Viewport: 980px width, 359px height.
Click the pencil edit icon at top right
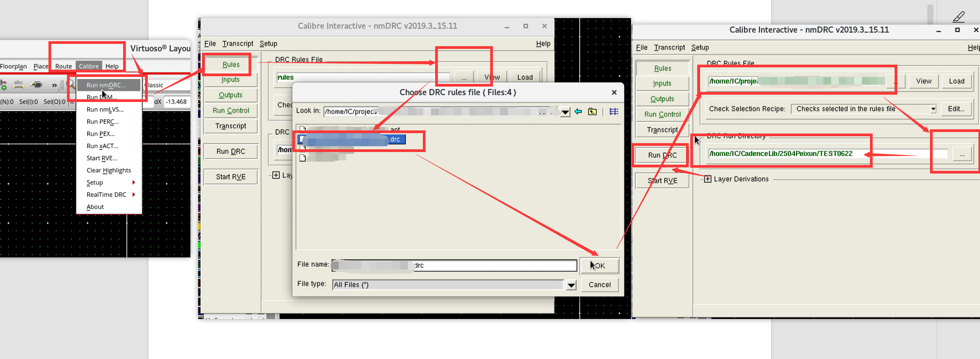click(x=958, y=17)
